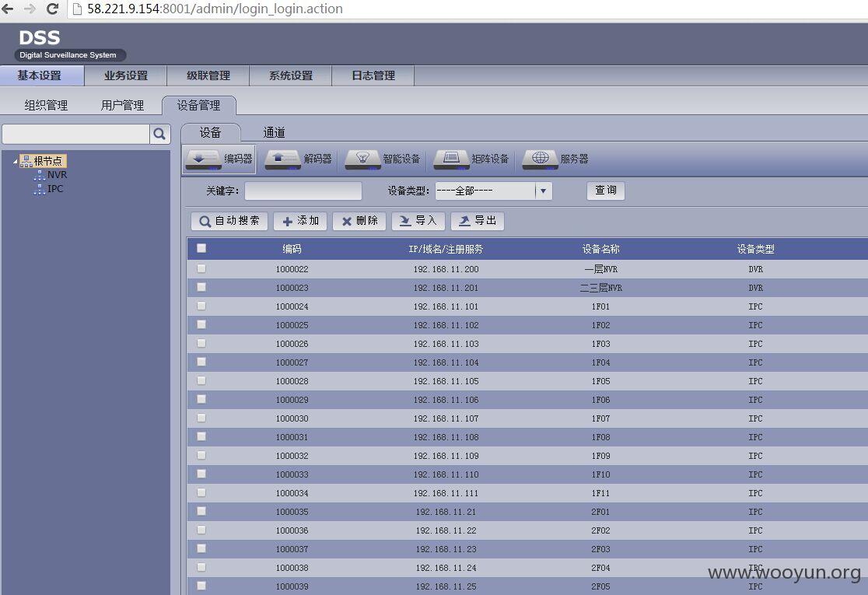Click the 自动搜索 auto search button
The image size is (868, 595).
point(229,221)
